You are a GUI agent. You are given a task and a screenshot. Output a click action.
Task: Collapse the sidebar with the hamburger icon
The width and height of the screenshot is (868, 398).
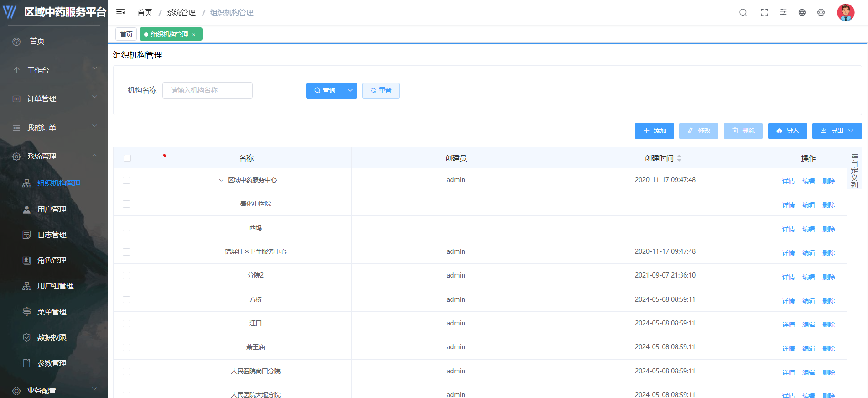[x=120, y=13]
